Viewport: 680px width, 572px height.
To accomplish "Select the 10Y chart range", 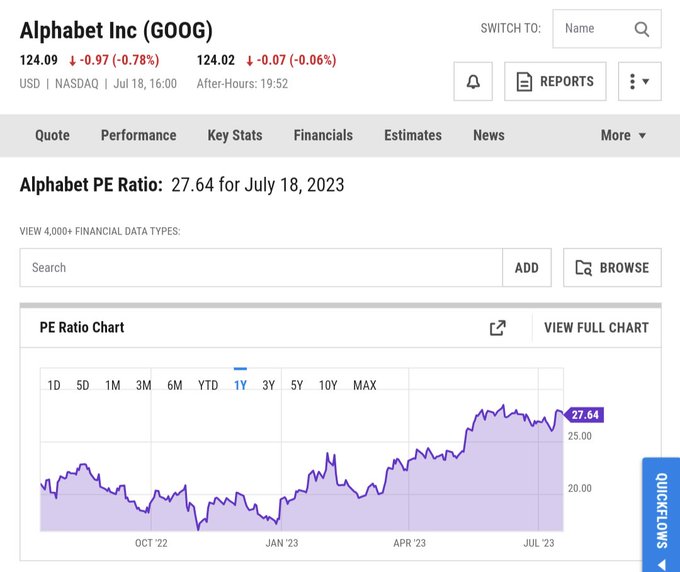I will coord(328,385).
